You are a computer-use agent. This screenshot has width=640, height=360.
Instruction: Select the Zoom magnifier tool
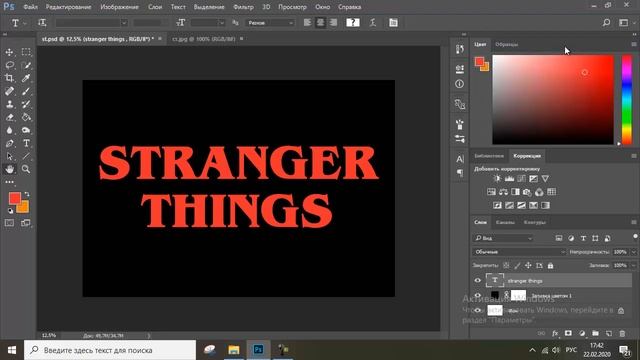[x=26, y=169]
